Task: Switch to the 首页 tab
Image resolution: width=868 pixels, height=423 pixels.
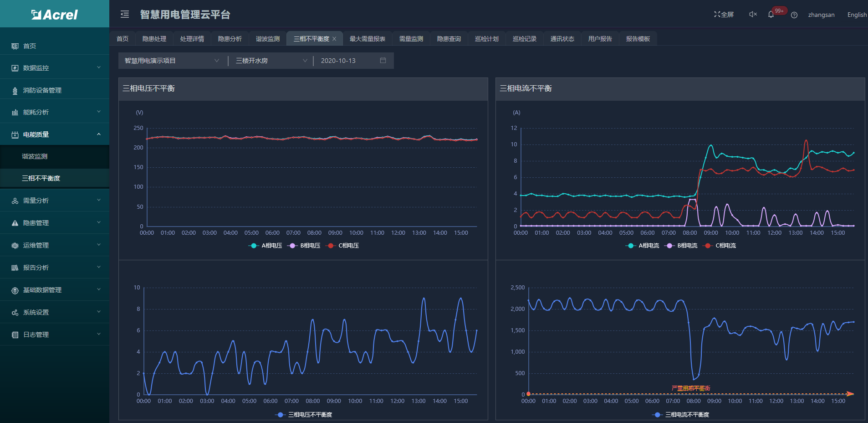Action: point(123,39)
